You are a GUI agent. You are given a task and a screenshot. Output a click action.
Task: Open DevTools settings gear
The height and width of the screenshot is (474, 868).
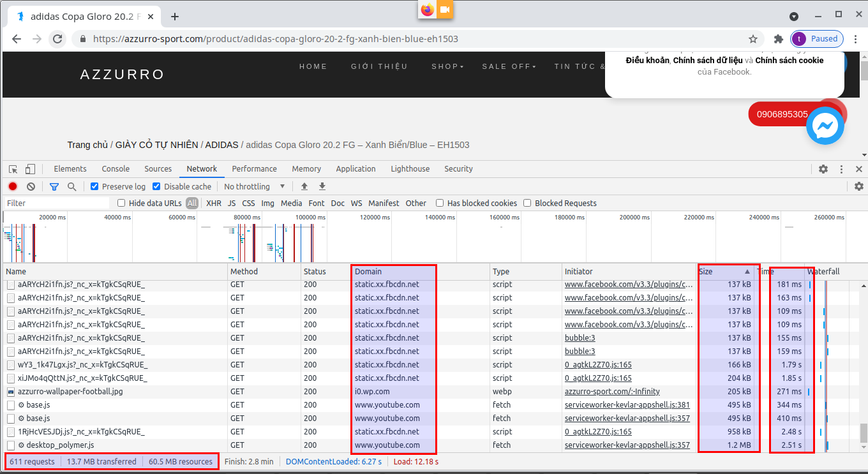pyautogui.click(x=823, y=169)
